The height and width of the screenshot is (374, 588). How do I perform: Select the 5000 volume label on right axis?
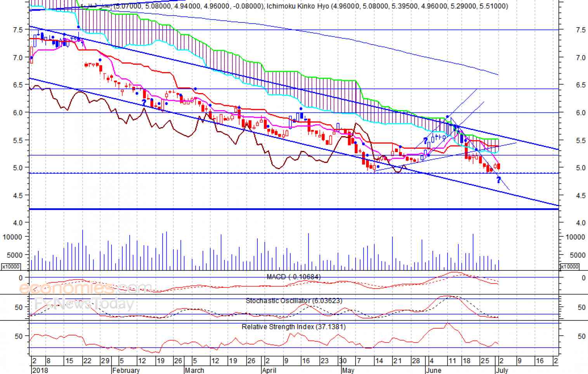tap(578, 255)
